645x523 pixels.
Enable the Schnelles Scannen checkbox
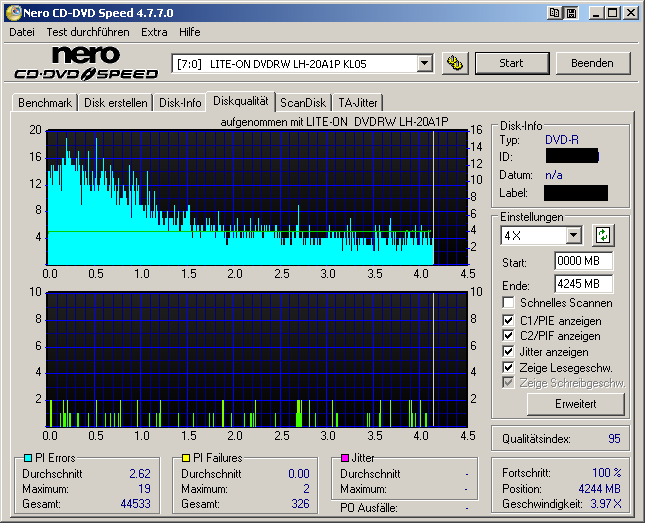tap(509, 303)
